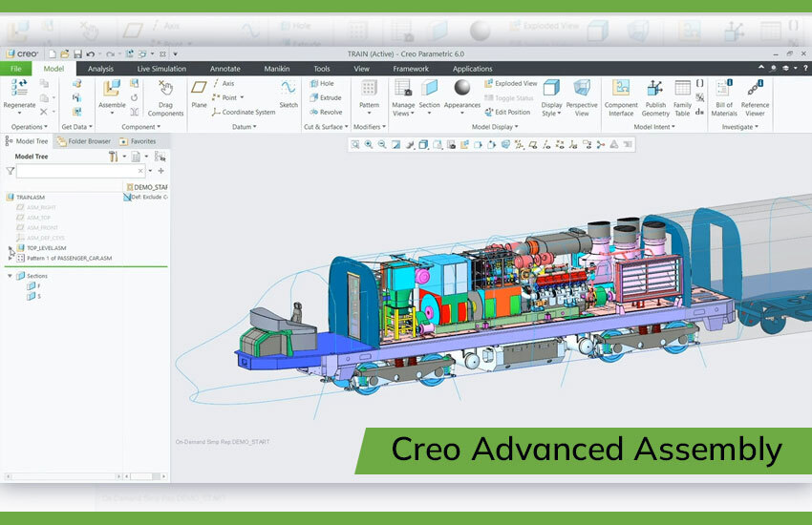The image size is (812, 525).
Task: Click the Appearances sphere icon
Action: 462,88
